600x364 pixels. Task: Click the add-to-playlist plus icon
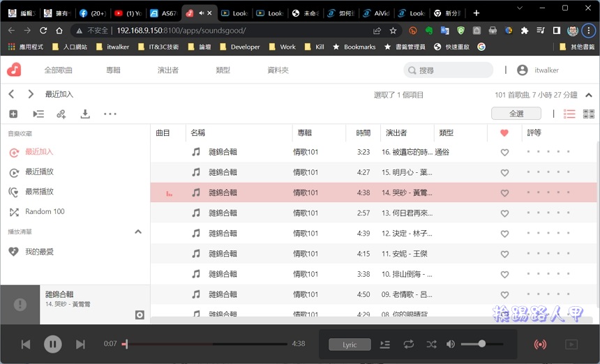13,114
